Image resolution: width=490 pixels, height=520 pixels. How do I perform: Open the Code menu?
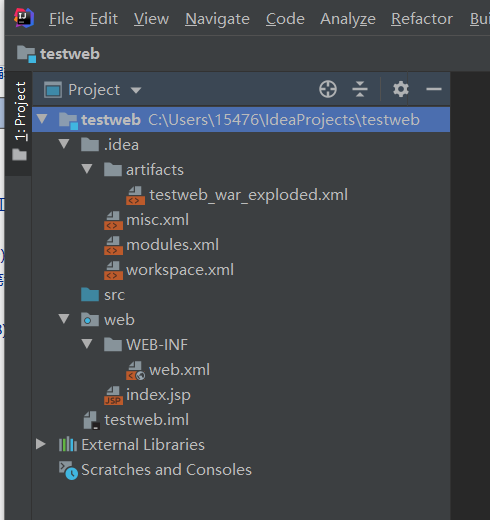click(285, 19)
